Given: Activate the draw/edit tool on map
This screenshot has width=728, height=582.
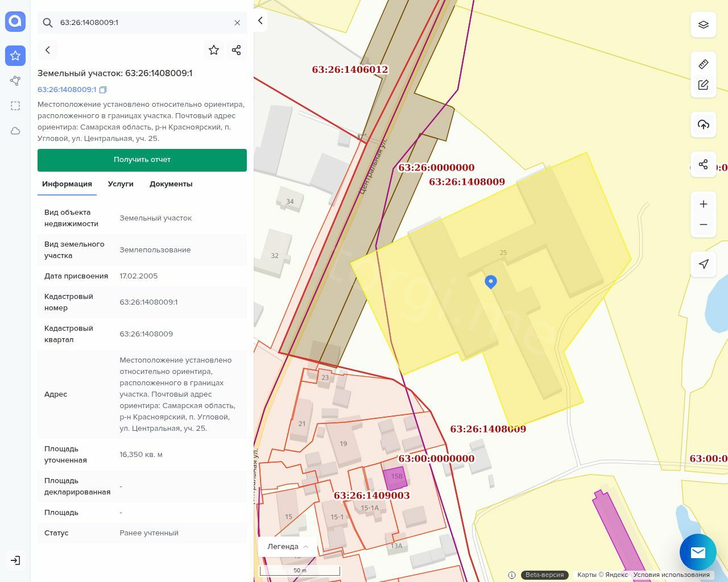Looking at the screenshot, I should pyautogui.click(x=703, y=85).
